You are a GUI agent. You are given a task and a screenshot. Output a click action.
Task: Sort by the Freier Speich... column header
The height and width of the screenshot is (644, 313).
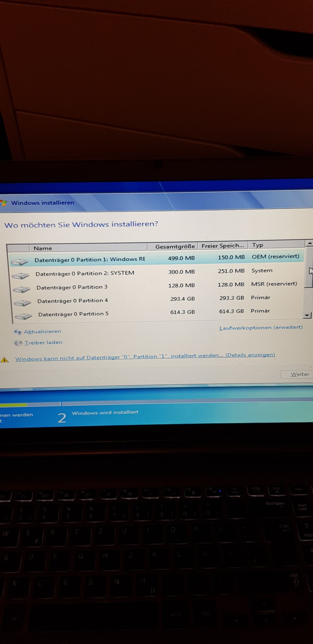point(223,246)
